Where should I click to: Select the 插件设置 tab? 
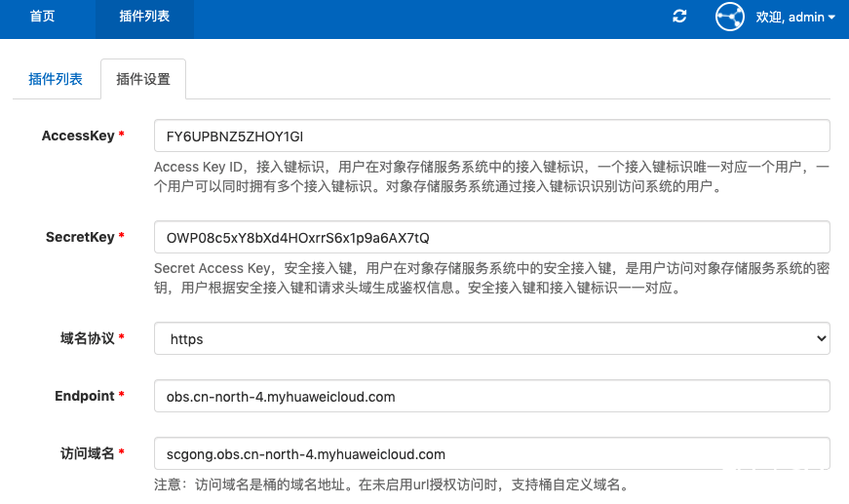point(143,80)
